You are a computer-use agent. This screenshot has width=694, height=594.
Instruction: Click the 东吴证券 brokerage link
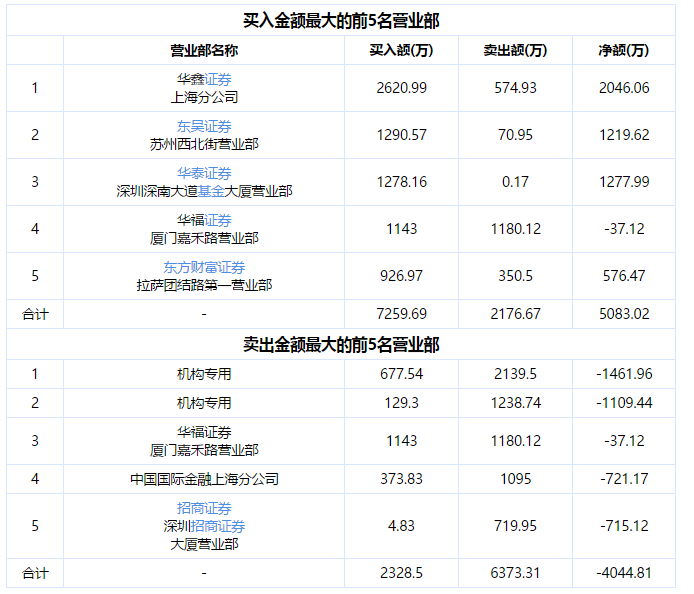(x=204, y=126)
